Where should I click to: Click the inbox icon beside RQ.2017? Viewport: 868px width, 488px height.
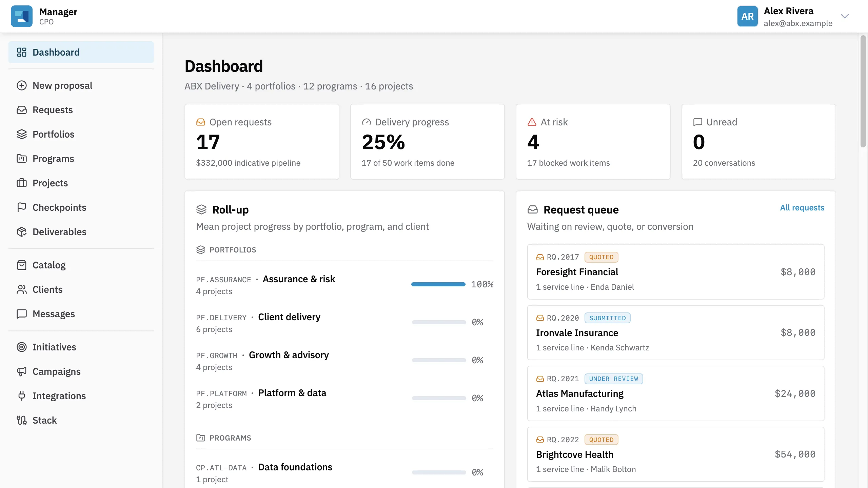tap(540, 257)
